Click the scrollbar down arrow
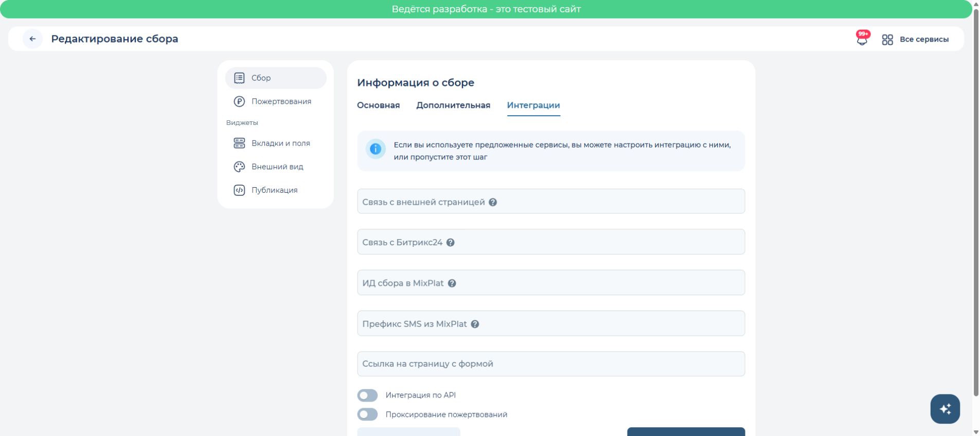Viewport: 980px width, 436px height. [x=976, y=432]
